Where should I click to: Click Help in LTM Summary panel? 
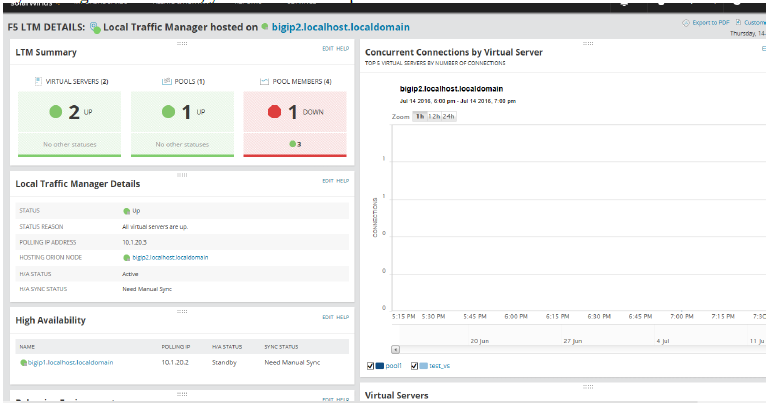coord(343,48)
